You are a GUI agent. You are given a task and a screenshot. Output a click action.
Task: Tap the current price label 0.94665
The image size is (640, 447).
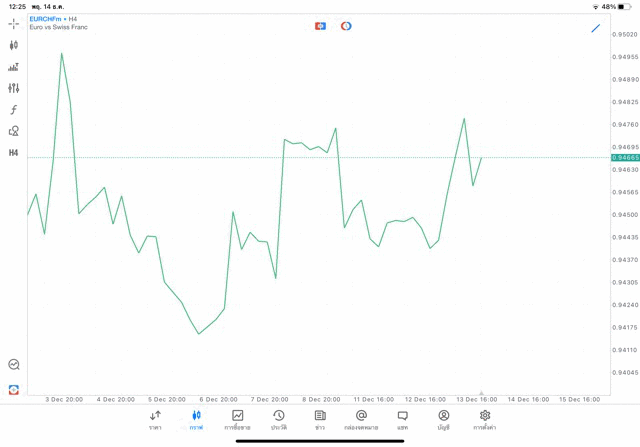coord(625,158)
